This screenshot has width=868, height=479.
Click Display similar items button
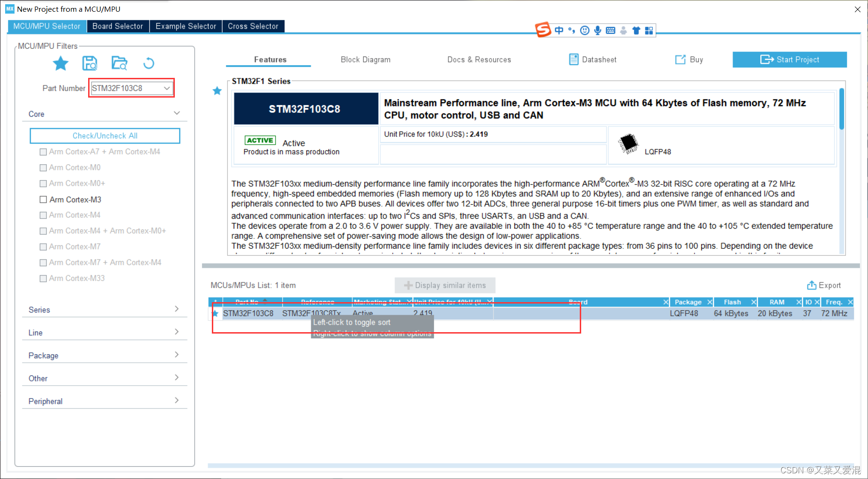445,285
